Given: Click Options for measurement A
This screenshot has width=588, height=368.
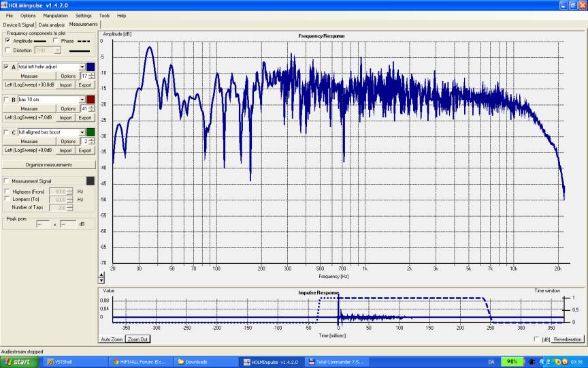Looking at the screenshot, I should pyautogui.click(x=68, y=76).
